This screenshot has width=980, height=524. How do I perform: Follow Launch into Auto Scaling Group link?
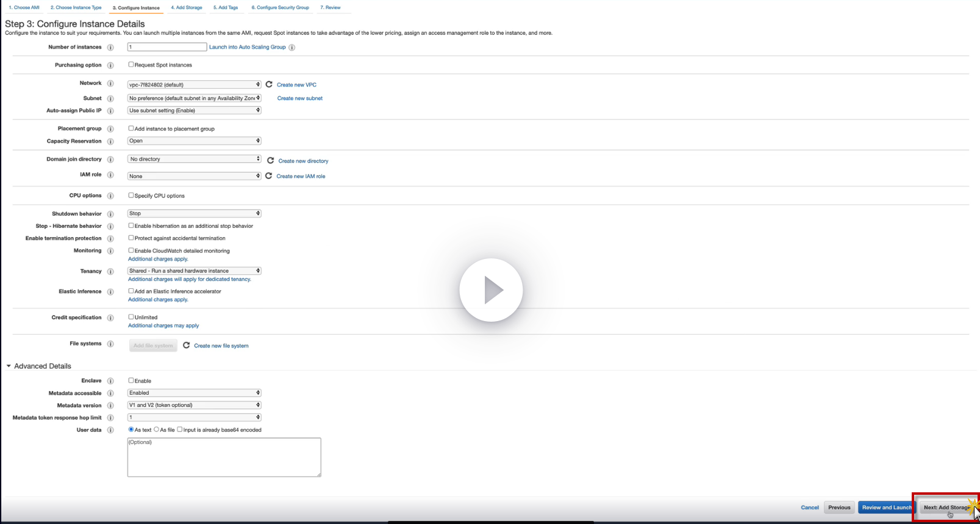[248, 47]
